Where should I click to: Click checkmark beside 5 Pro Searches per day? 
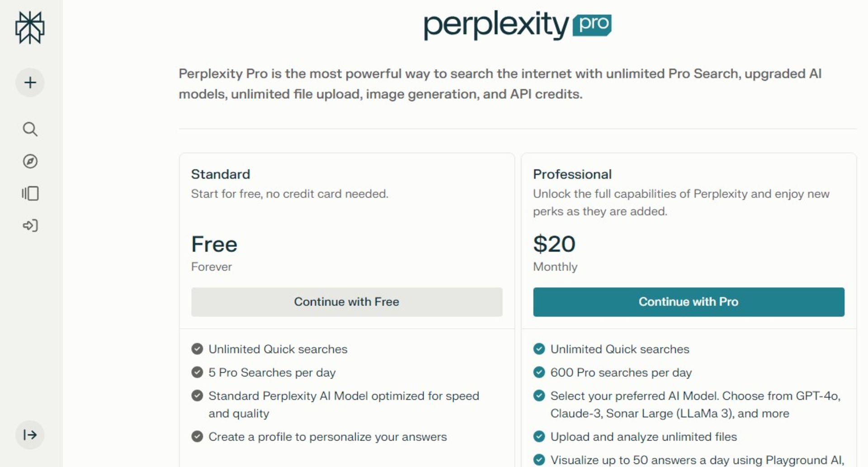click(x=197, y=372)
